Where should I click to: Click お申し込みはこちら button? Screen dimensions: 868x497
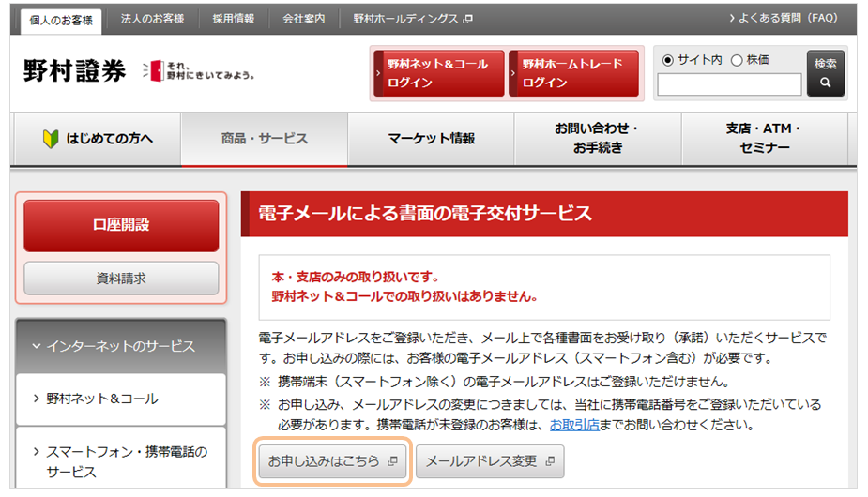click(333, 461)
